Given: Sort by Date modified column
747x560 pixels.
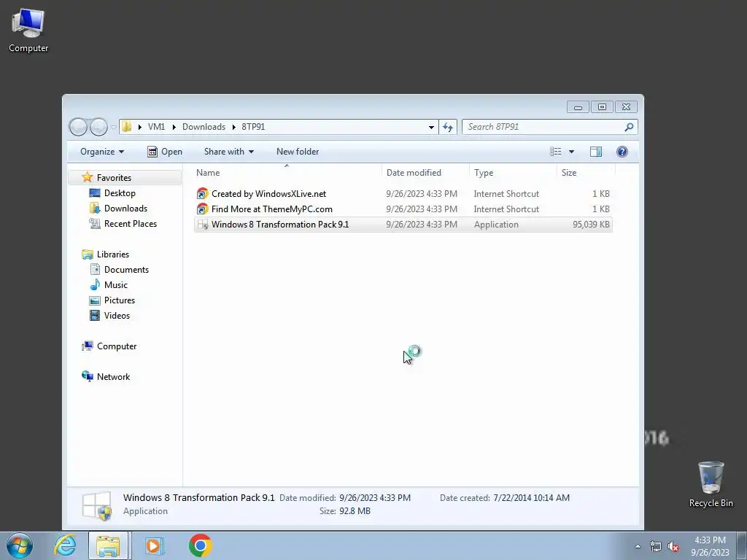Looking at the screenshot, I should [x=425, y=173].
